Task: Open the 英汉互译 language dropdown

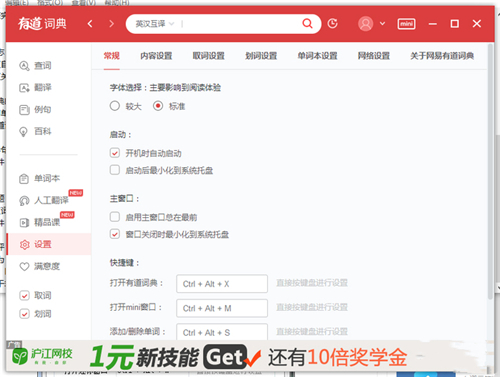Action: pos(155,24)
